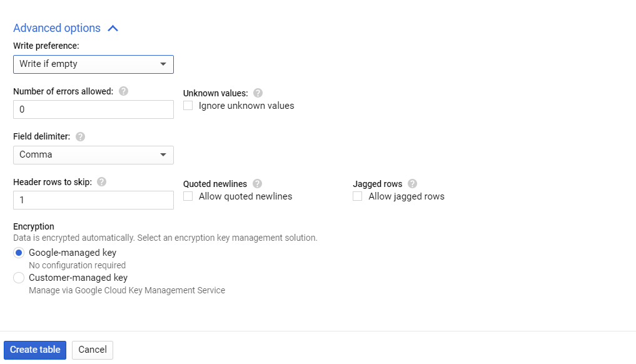Check Allow quoted newlines
The width and height of the screenshot is (636, 364).
click(x=188, y=196)
